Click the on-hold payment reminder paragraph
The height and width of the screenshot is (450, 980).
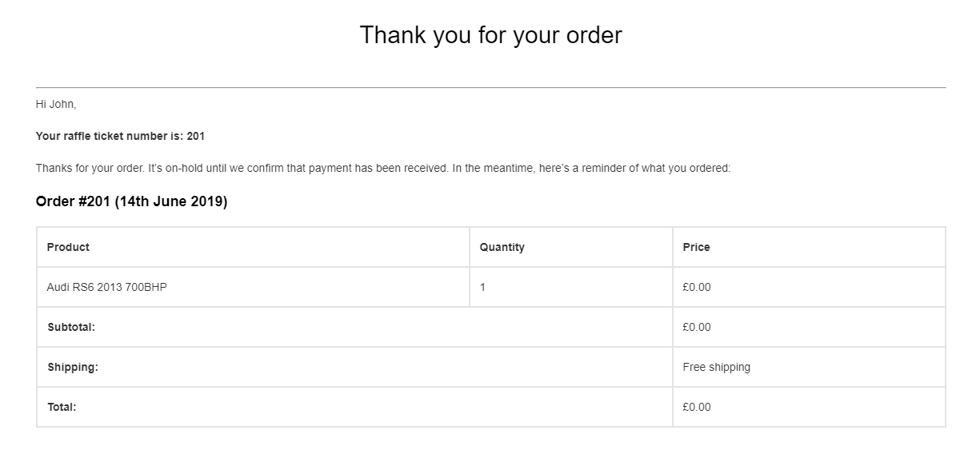[383, 169]
